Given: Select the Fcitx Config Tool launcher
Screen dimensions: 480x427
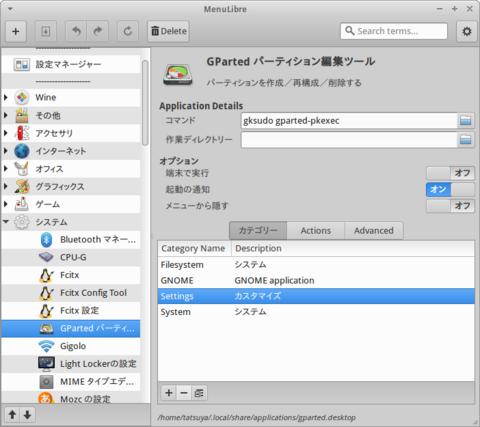Looking at the screenshot, I should [x=71, y=293].
